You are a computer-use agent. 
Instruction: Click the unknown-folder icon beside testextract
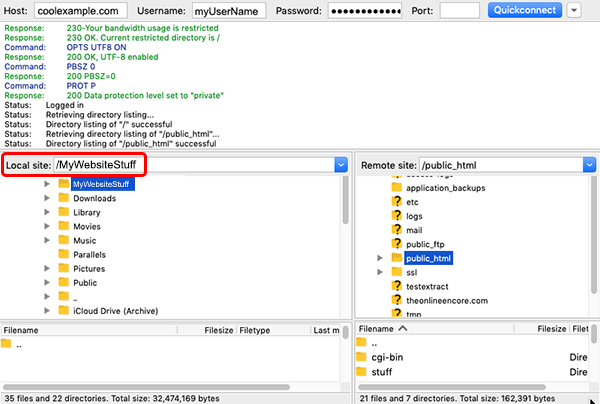(x=397, y=286)
